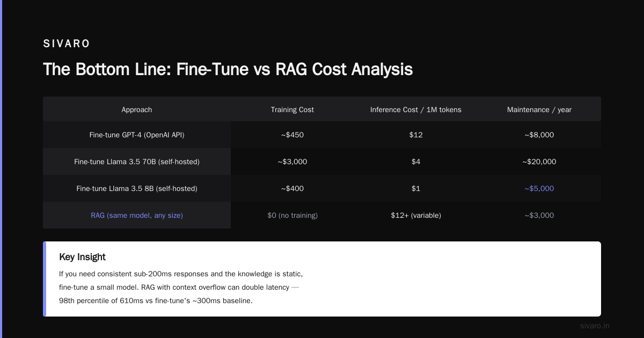Click the Inference Cost / 1M tokens header
Viewport: 644px width, 338px height.
[416, 109]
